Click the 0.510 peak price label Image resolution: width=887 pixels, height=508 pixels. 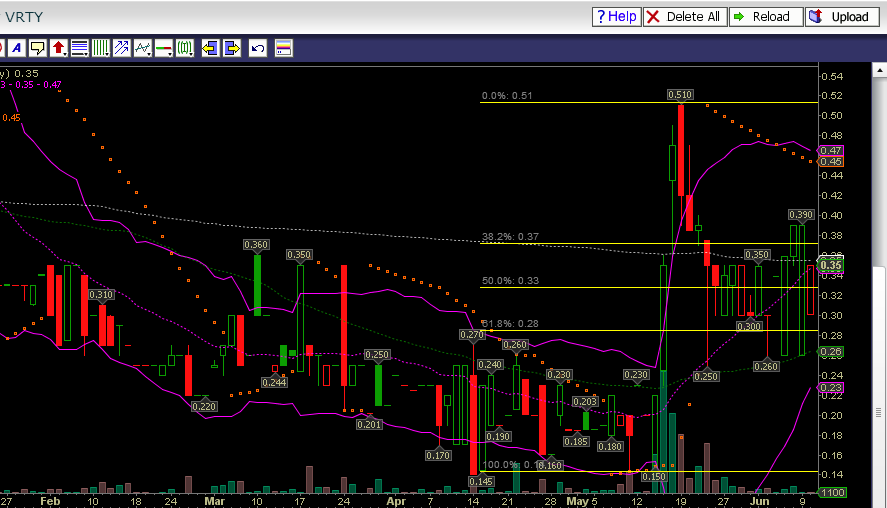click(x=680, y=94)
